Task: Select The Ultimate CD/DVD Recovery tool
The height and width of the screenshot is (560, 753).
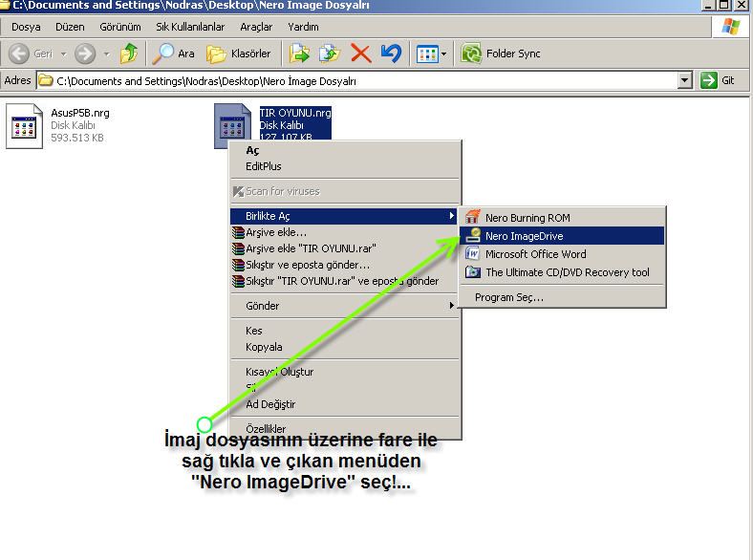Action: [x=562, y=272]
